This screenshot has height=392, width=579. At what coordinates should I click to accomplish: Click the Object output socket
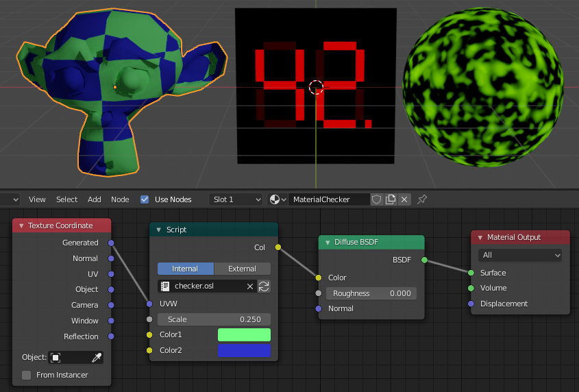point(111,290)
